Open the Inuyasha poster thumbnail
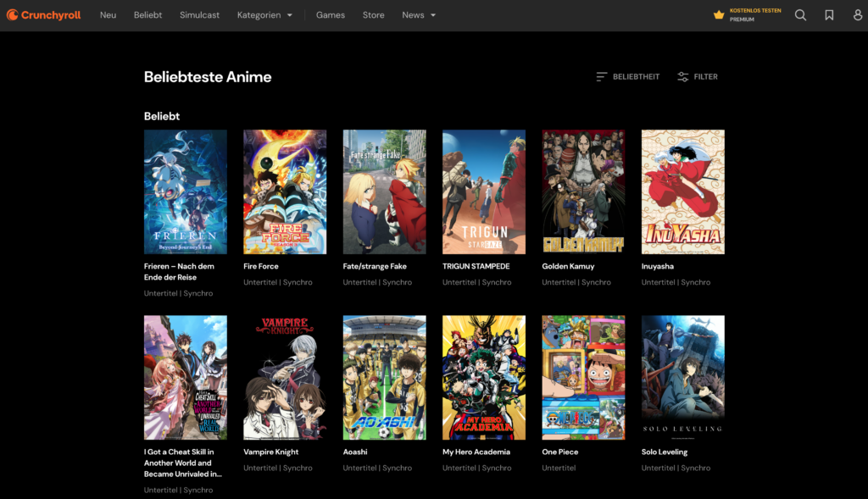This screenshot has width=868, height=499. [x=683, y=192]
